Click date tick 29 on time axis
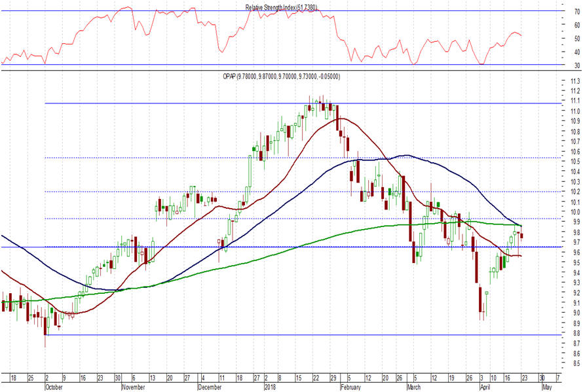This screenshot has width=583, height=392. (333, 378)
